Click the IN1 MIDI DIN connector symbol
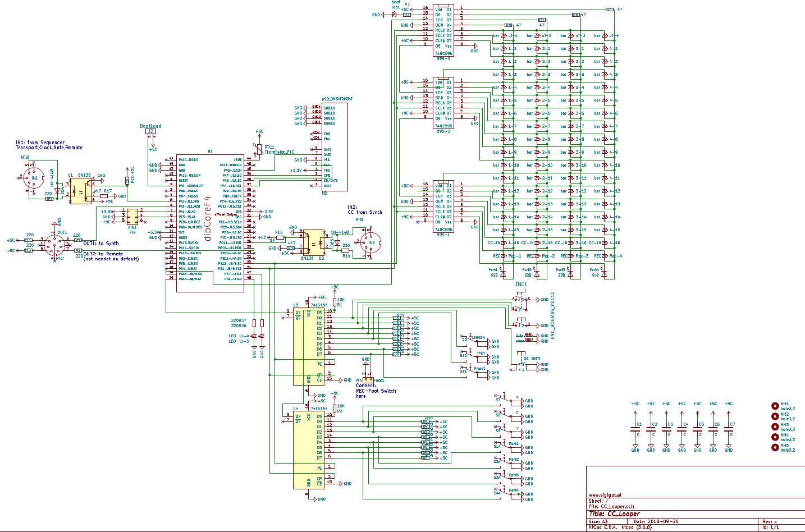 click(33, 177)
